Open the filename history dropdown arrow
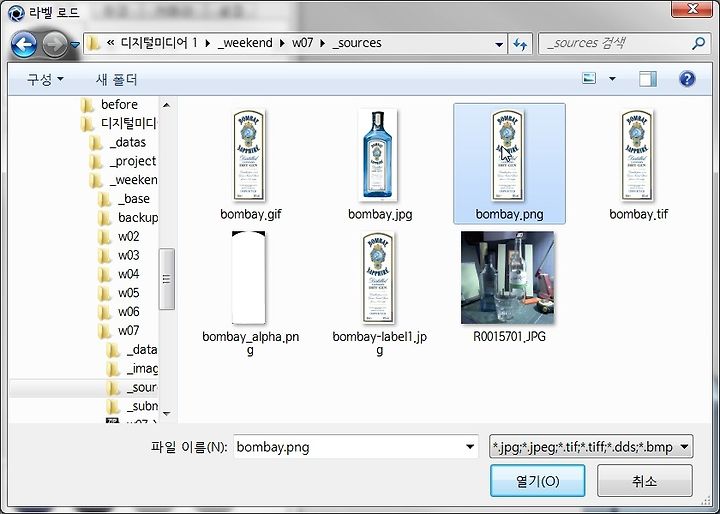 coord(470,447)
